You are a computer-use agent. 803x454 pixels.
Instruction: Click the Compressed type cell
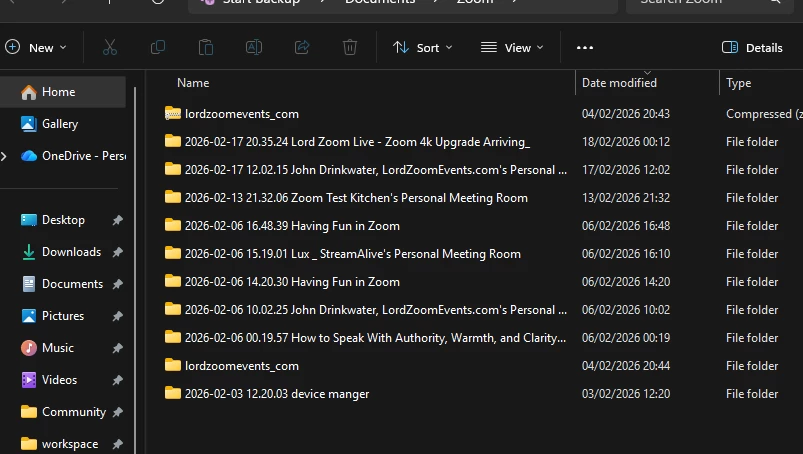pyautogui.click(x=764, y=114)
